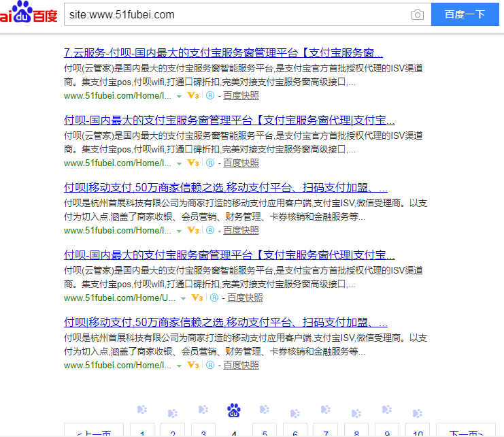
Task: Click the 百度一下 search button
Action: [465, 14]
